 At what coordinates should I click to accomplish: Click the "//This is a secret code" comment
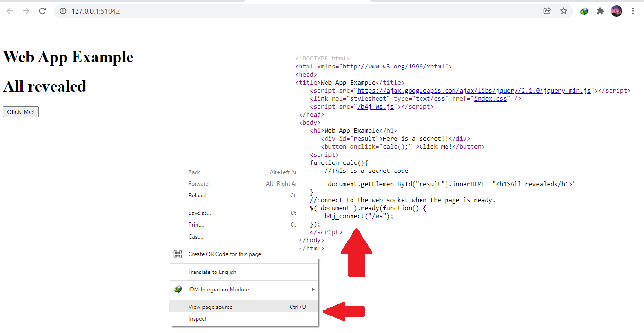[x=366, y=171]
